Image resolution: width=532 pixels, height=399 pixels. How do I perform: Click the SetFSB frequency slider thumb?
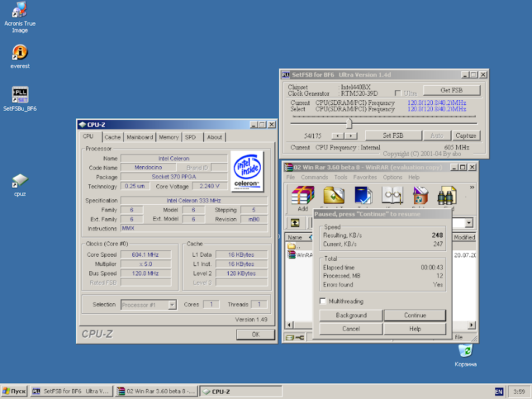pyautogui.click(x=349, y=123)
